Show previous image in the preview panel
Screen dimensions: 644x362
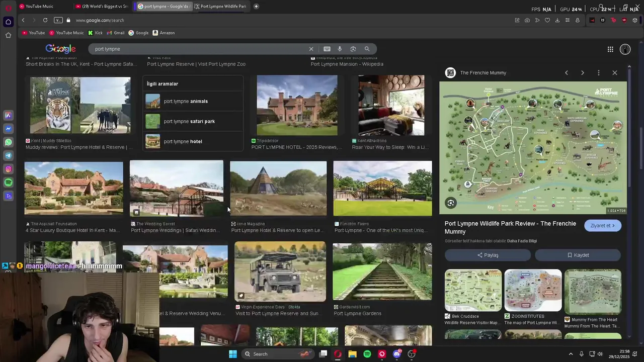567,73
